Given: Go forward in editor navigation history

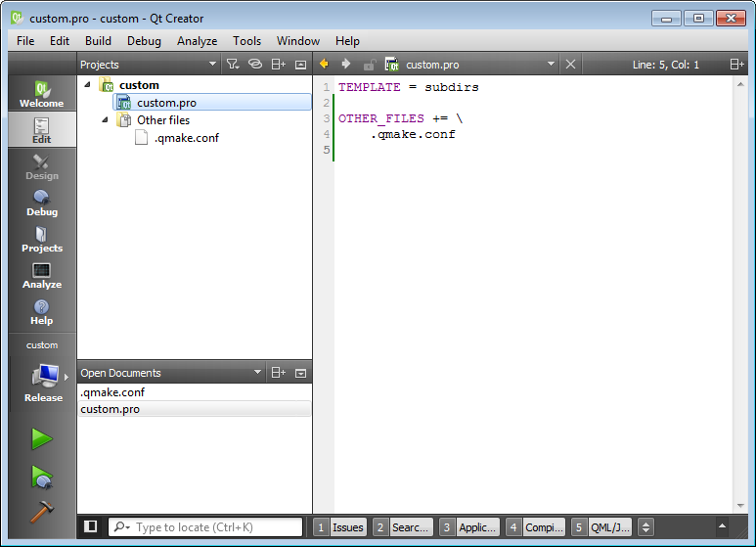Looking at the screenshot, I should (345, 64).
